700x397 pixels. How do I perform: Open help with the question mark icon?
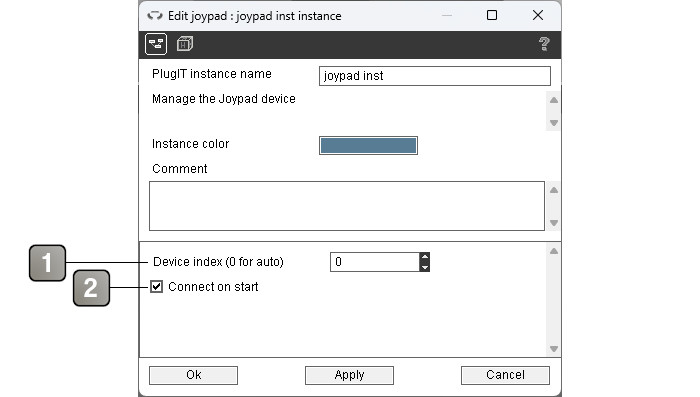coord(544,44)
